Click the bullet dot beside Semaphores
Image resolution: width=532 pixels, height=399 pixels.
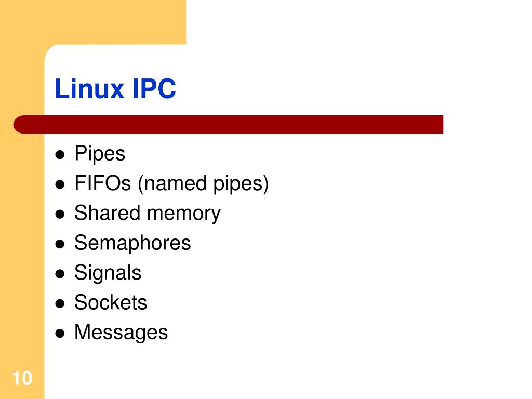tap(60, 244)
